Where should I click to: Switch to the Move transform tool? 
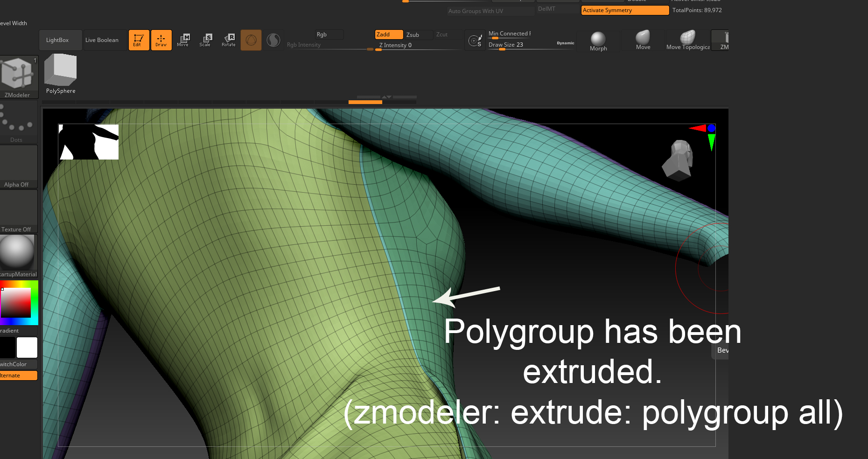183,40
